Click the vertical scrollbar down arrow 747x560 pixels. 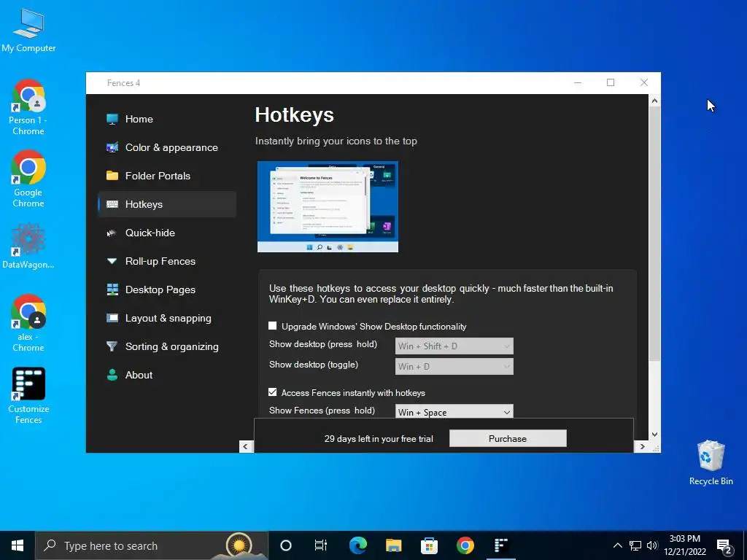point(654,435)
